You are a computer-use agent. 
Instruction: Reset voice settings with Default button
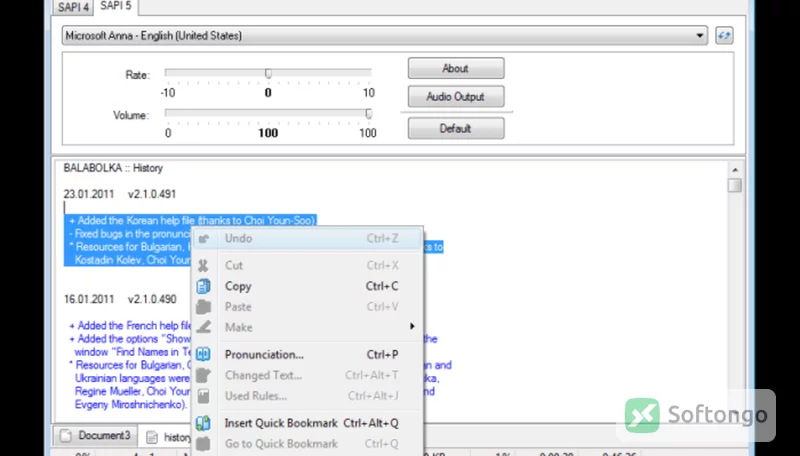[456, 129]
